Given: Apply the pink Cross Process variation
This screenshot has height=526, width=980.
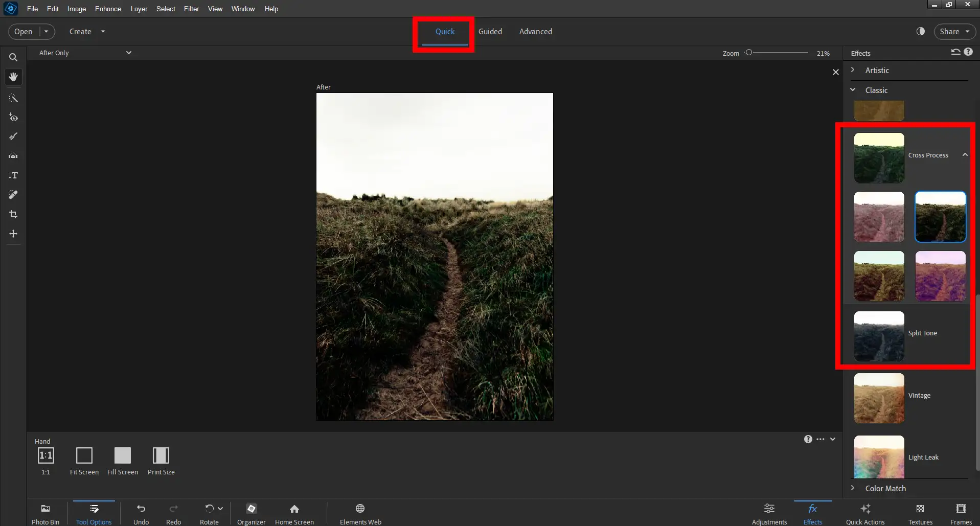Looking at the screenshot, I should (879, 217).
